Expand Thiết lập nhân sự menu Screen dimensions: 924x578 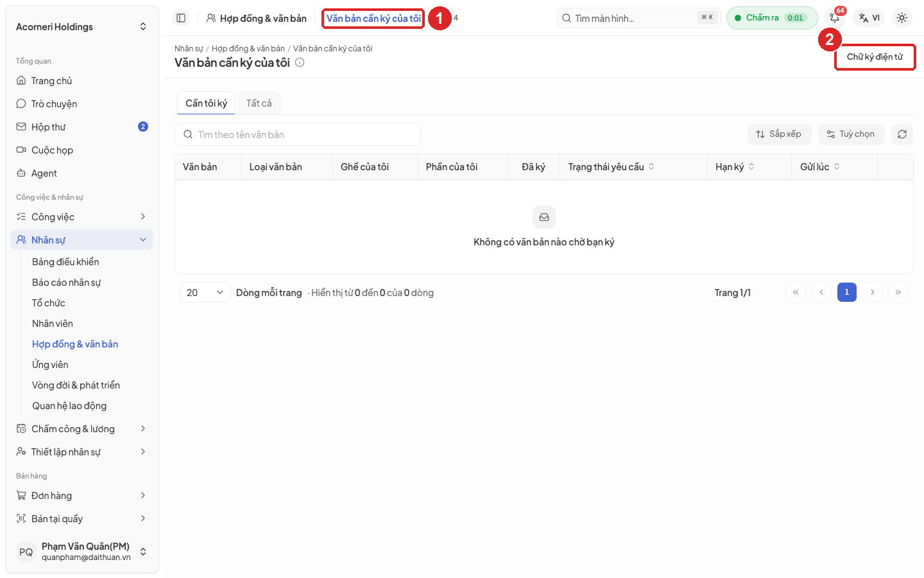coord(82,452)
